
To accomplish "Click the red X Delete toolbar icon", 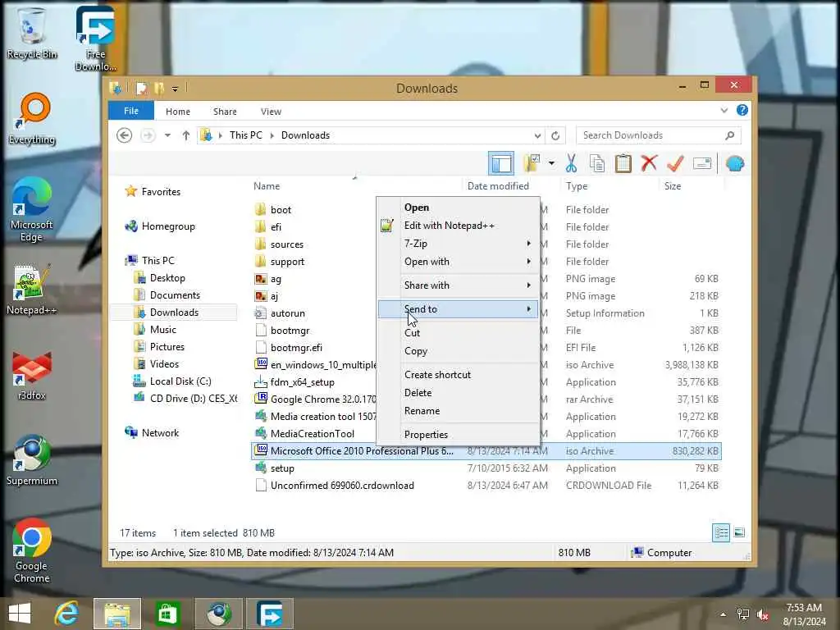I will point(649,163).
